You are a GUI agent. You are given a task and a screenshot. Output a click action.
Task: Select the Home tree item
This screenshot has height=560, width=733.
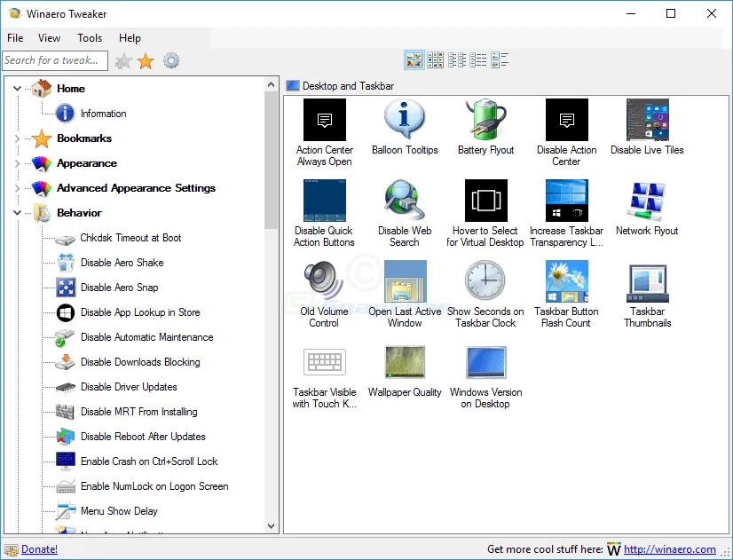71,89
